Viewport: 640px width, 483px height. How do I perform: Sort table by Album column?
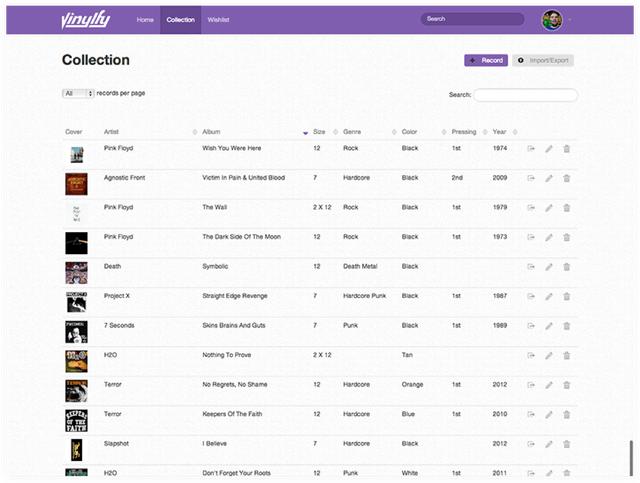[x=255, y=132]
